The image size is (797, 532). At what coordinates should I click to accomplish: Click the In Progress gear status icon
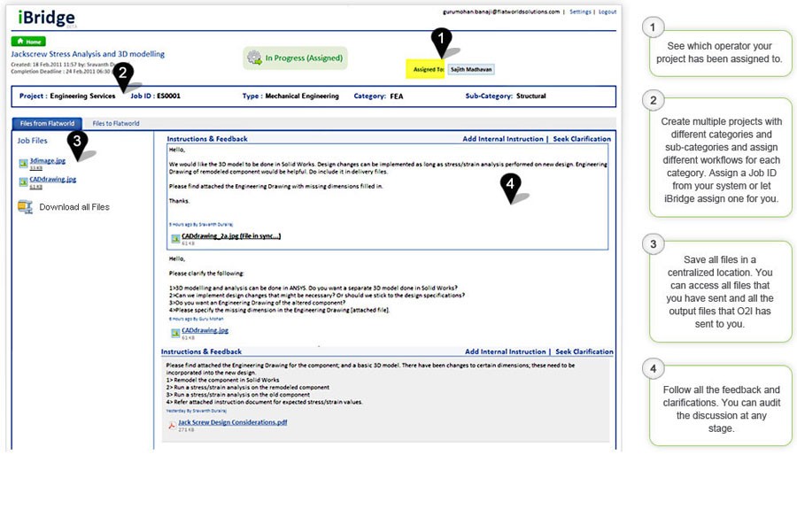(254, 58)
